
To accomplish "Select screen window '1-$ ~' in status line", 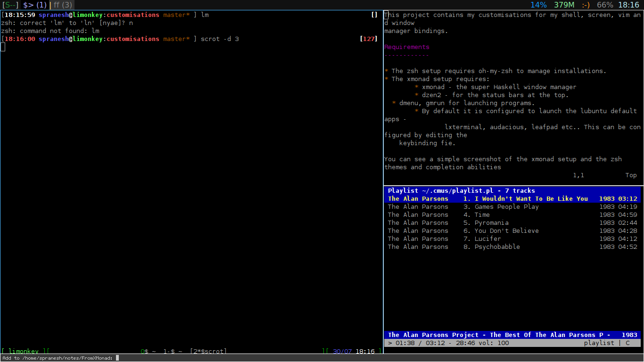I will (173, 352).
